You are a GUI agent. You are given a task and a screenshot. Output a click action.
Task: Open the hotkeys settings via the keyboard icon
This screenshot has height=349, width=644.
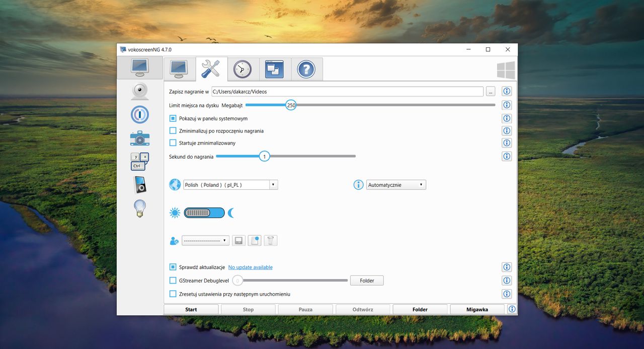click(x=139, y=161)
